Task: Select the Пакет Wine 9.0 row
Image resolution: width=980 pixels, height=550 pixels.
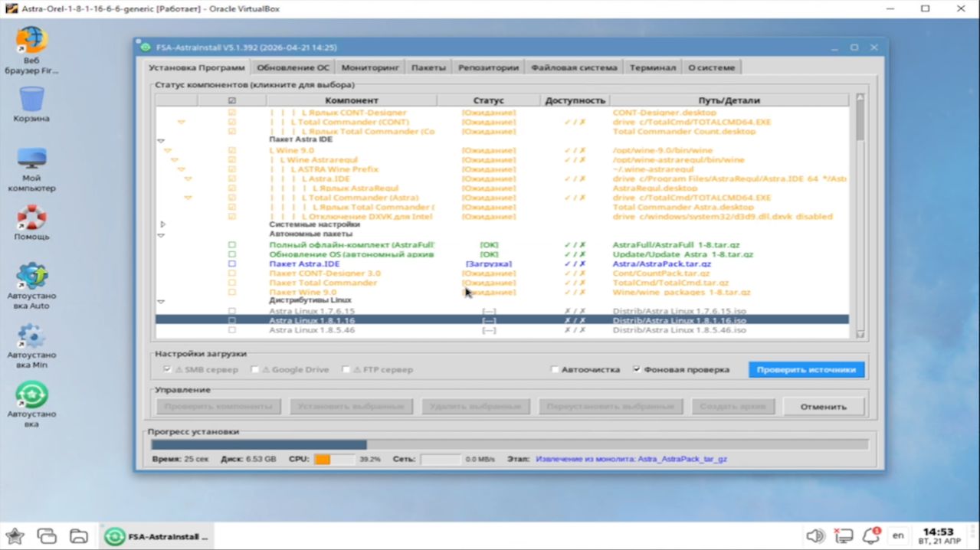Action: tap(502, 292)
